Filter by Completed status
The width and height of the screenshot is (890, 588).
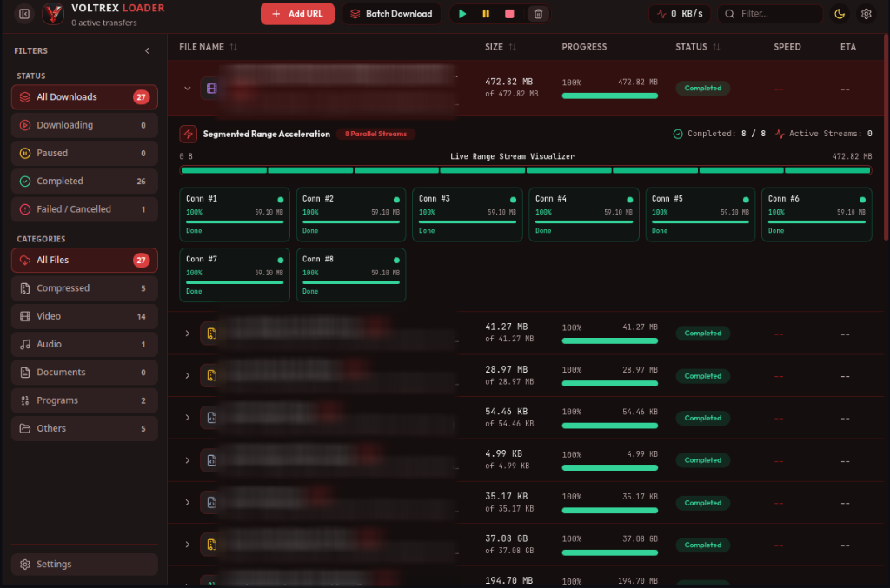(84, 182)
